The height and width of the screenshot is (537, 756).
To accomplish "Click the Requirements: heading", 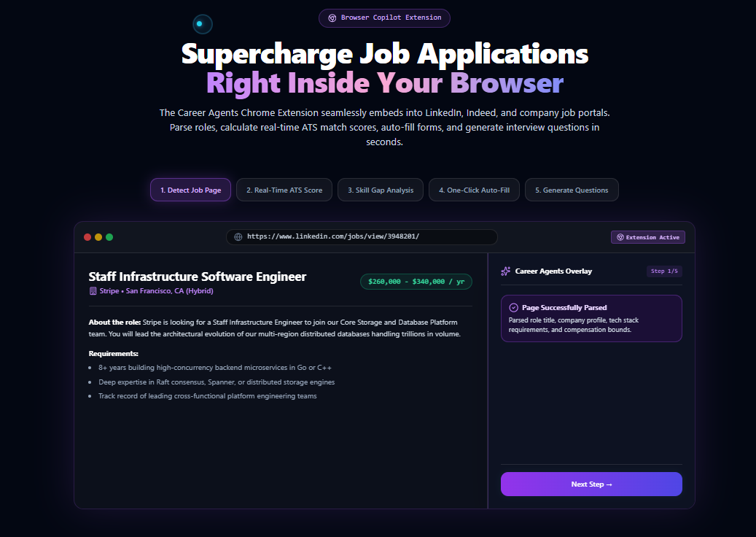I will [x=113, y=354].
